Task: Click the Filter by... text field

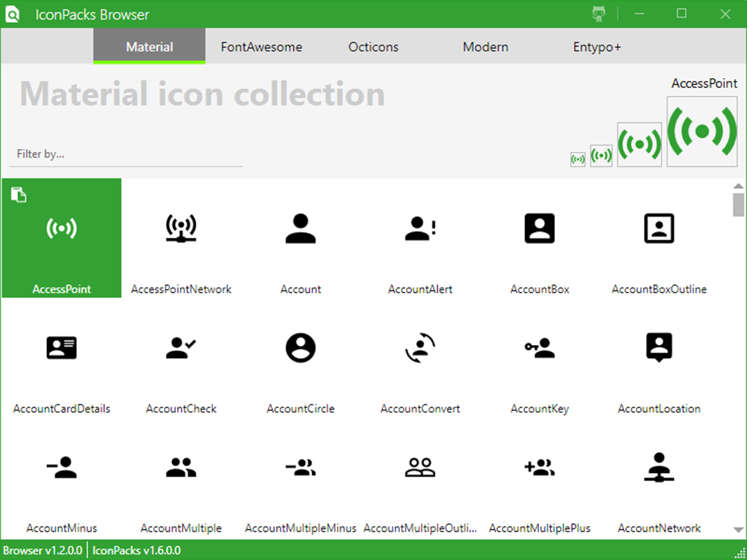Action: (126, 154)
